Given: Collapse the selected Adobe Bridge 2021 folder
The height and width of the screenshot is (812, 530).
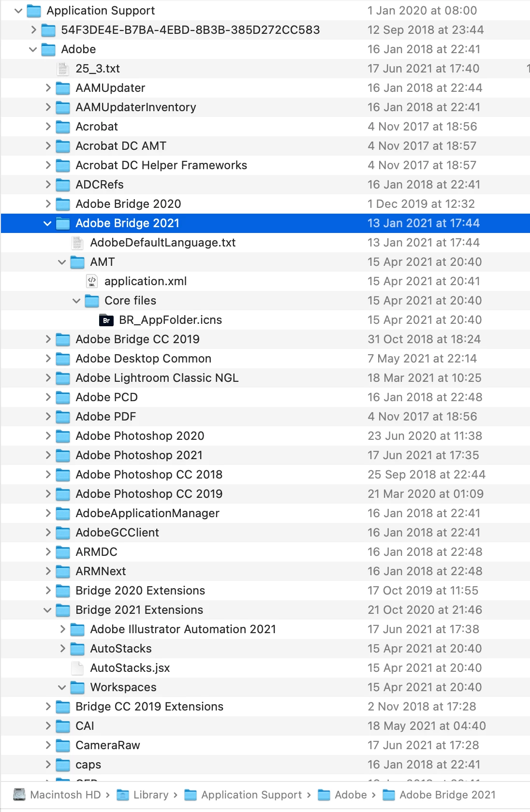Looking at the screenshot, I should 47,223.
